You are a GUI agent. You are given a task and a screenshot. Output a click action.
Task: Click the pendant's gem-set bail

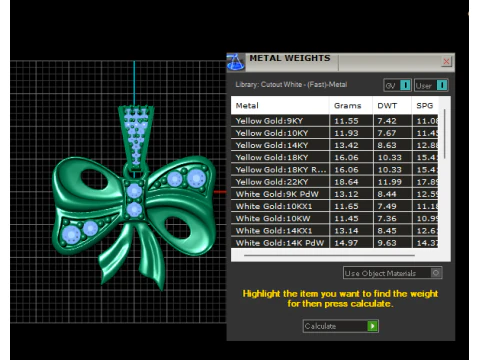[x=136, y=137]
